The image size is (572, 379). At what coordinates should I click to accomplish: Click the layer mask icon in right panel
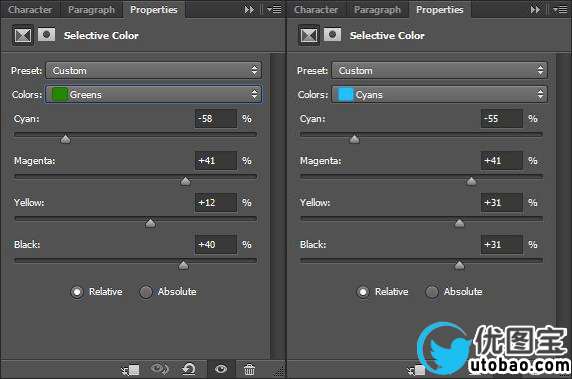[333, 35]
